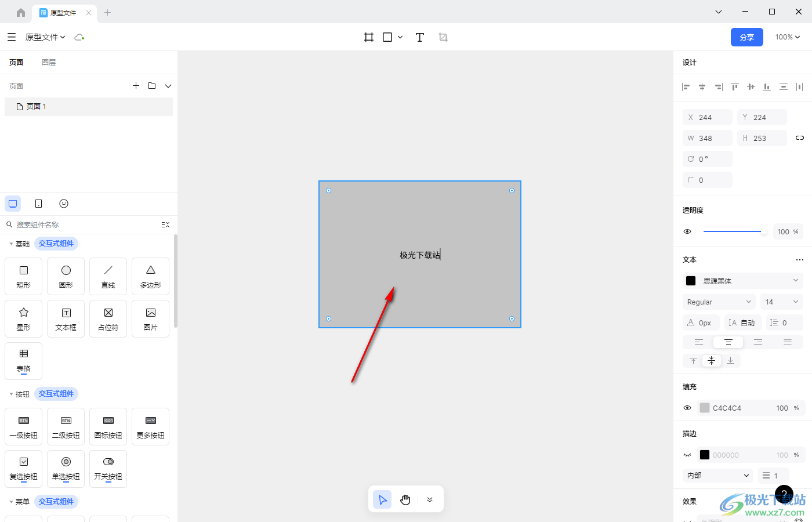
Task: Open the font size 14 dropdown
Action: click(782, 302)
